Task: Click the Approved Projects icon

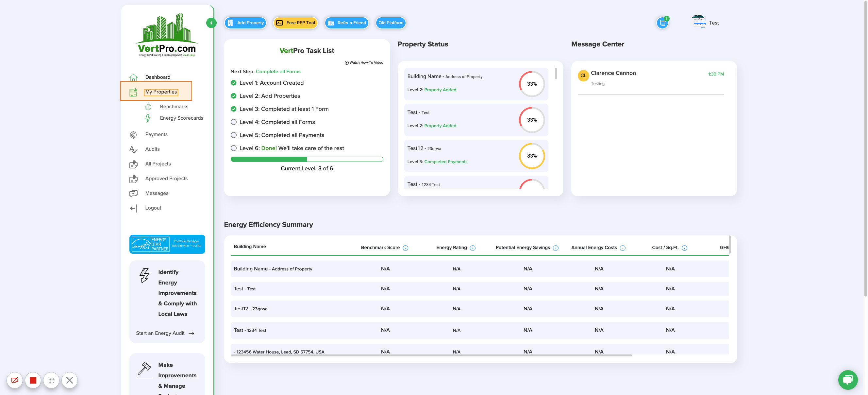Action: point(133,179)
